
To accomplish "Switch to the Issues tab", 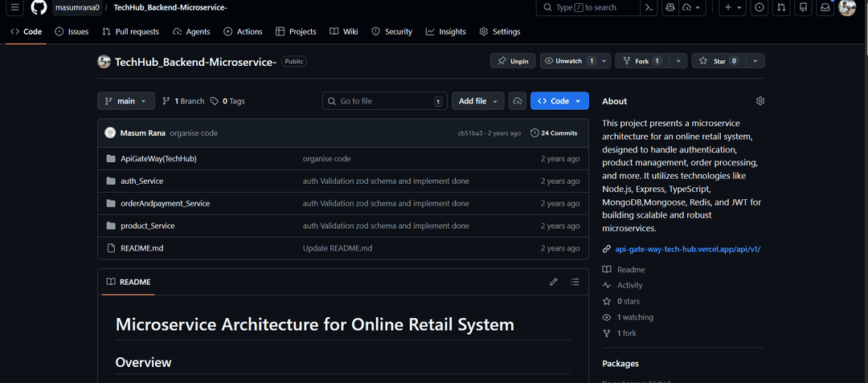I will tap(72, 31).
